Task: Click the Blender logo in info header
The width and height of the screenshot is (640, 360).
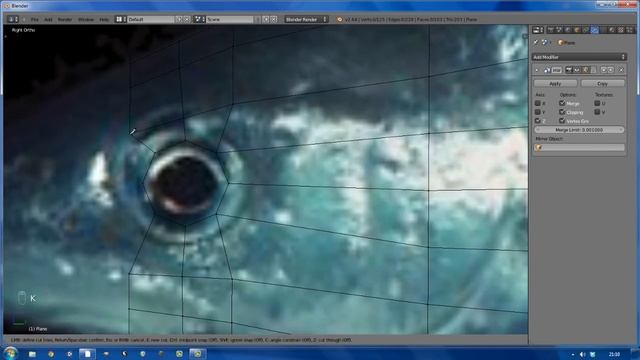Action: [340, 19]
